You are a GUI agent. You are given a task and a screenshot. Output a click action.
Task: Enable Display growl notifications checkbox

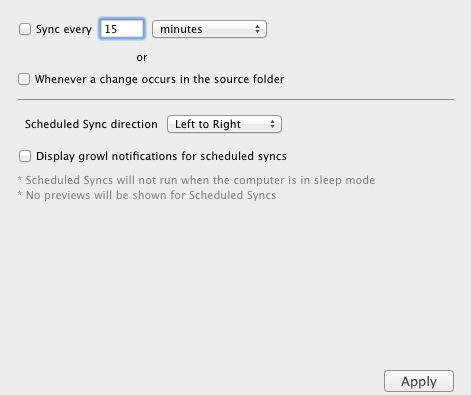click(25, 156)
